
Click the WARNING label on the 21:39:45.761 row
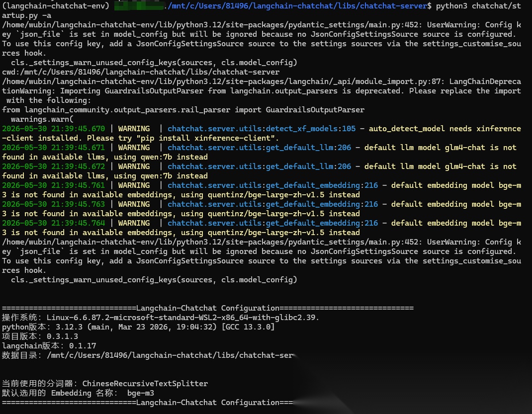coord(134,185)
